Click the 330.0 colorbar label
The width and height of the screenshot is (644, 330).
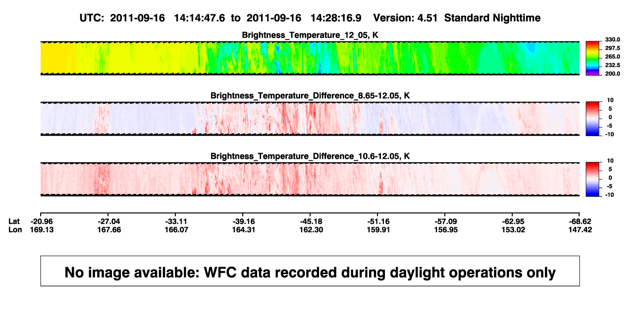tap(613, 40)
